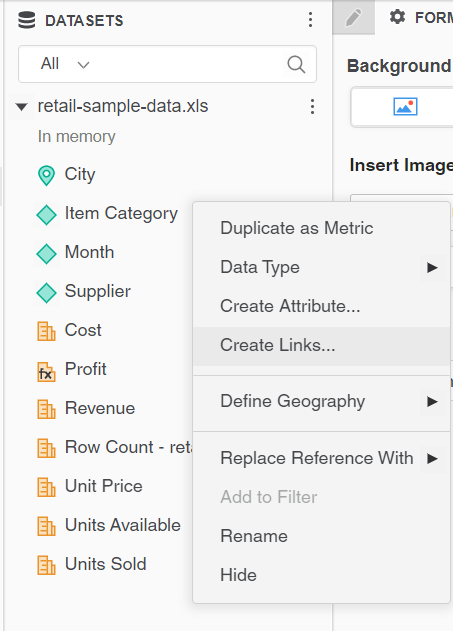453x631 pixels.
Task: Click the City geography pin icon
Action: (x=46, y=175)
